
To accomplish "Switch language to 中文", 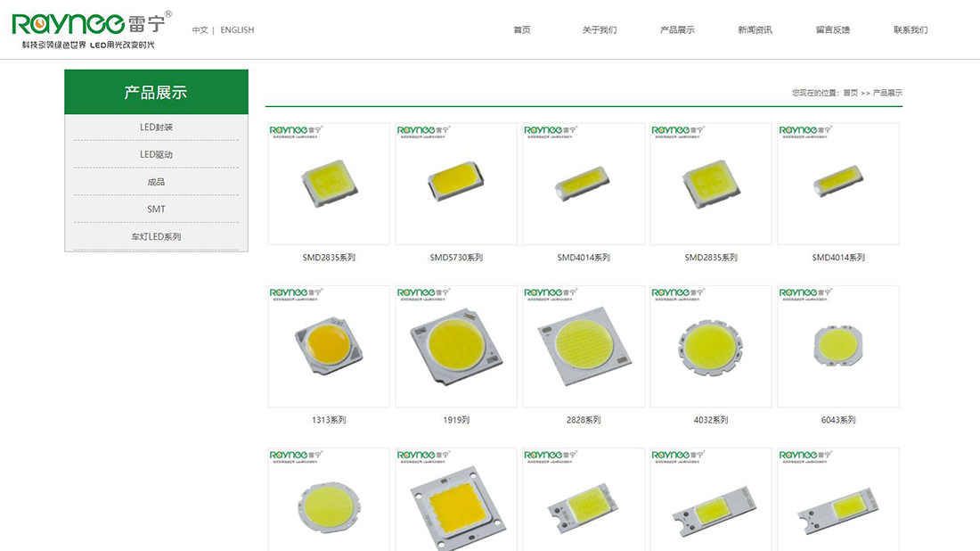I will point(200,30).
